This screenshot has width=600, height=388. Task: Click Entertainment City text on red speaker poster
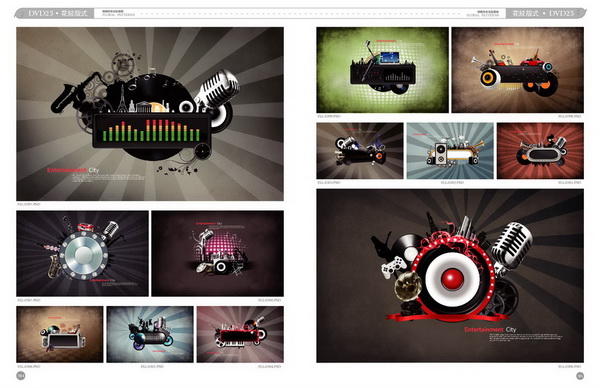tap(490, 329)
